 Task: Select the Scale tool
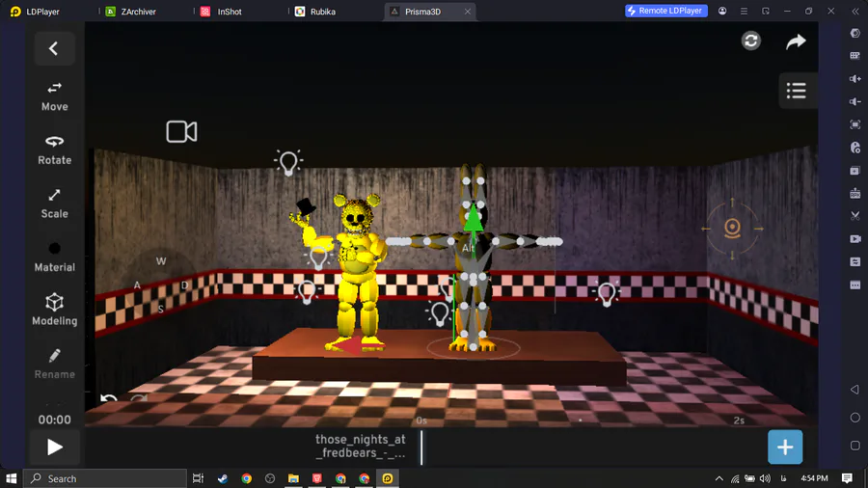pyautogui.click(x=54, y=203)
